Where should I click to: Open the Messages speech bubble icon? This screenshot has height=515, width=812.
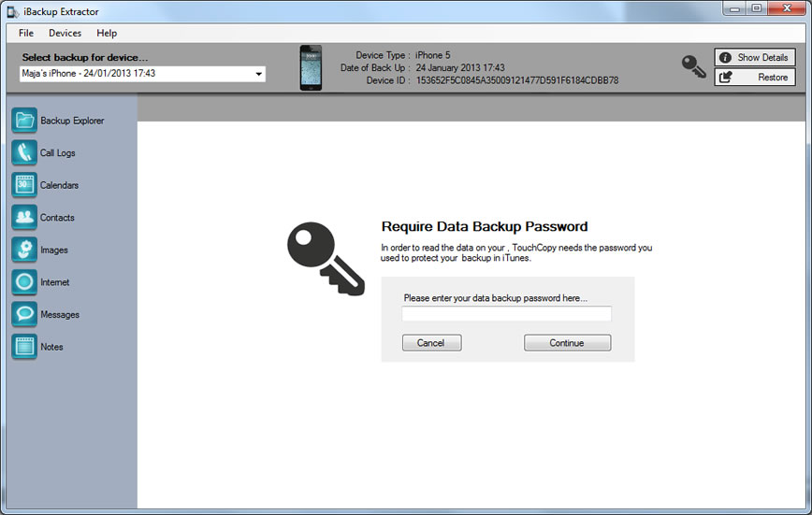pos(24,314)
